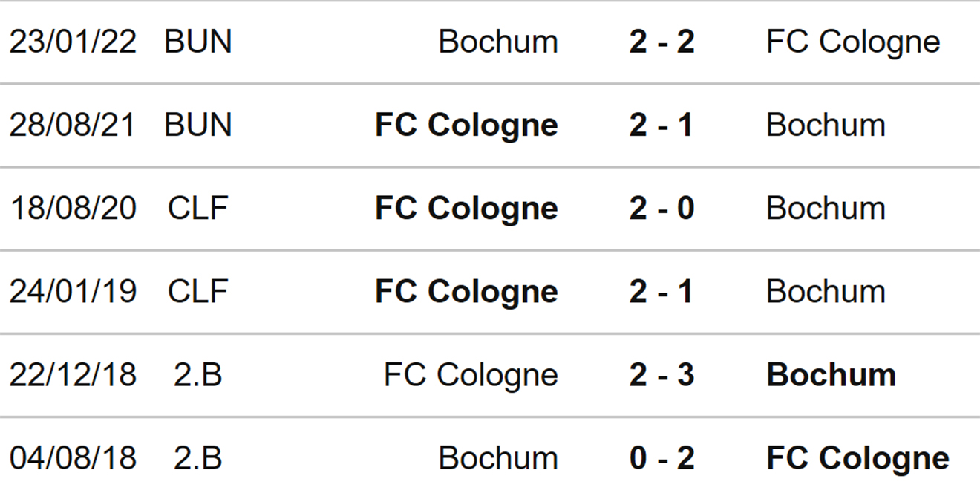The image size is (980, 499).
Task: Open home team Bochum in 23/01/22 row
Action: point(498,42)
